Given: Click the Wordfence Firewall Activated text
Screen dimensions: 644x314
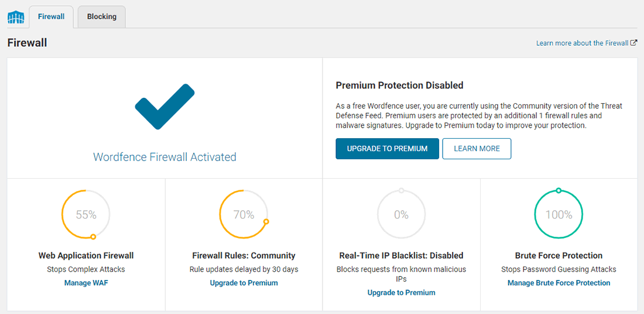Looking at the screenshot, I should pos(165,157).
